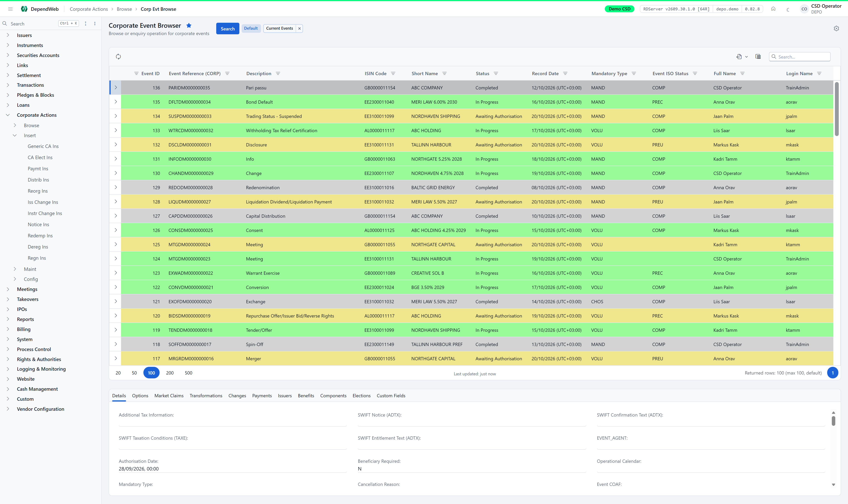Open filter for Status column

[x=496, y=74]
